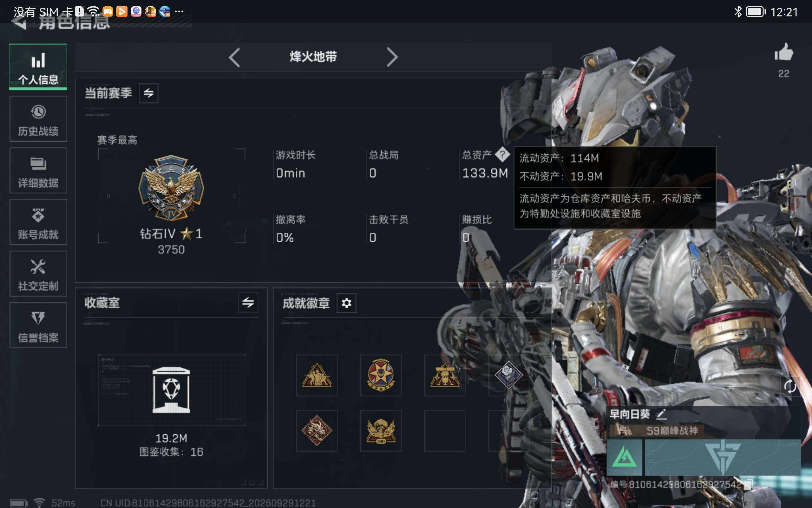Switch to previous game mode with left chevron
Image resolution: width=812 pixels, height=508 pixels.
tap(234, 57)
